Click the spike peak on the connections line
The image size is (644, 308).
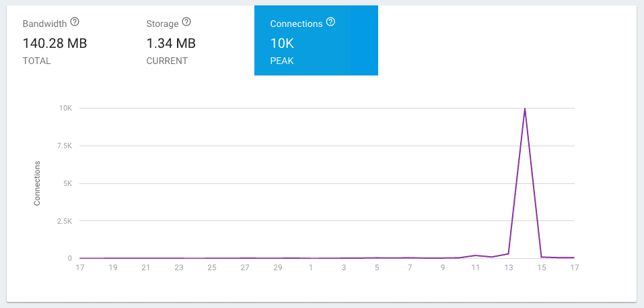tap(525, 109)
